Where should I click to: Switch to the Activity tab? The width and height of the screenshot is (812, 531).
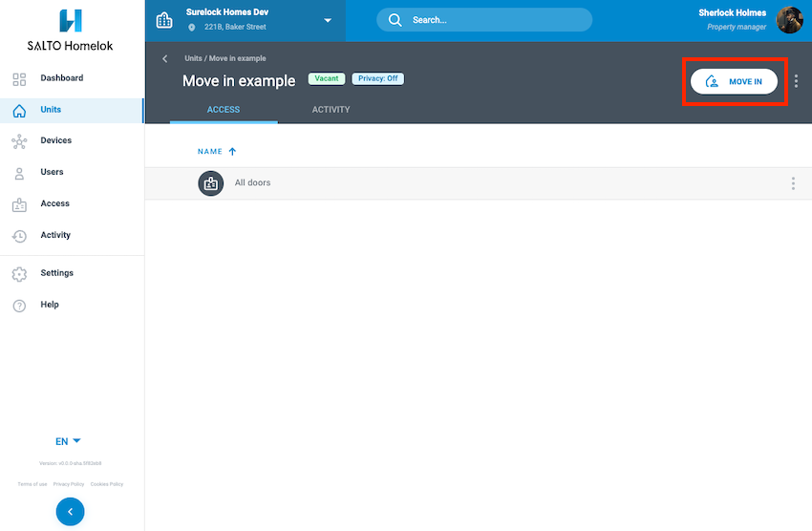tap(331, 110)
